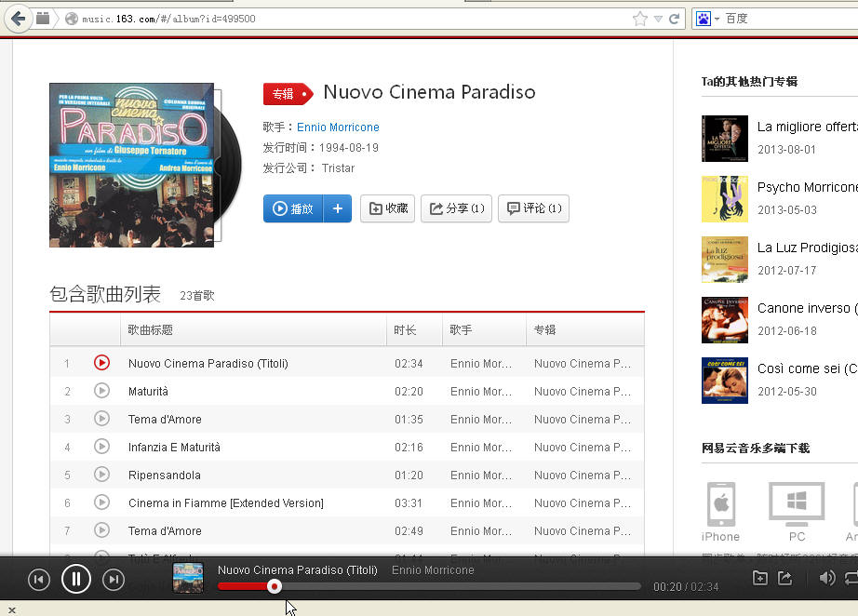Viewport: 858px width, 616px height.
Task: Click the site identity icon beside URL
Action: coord(71,20)
